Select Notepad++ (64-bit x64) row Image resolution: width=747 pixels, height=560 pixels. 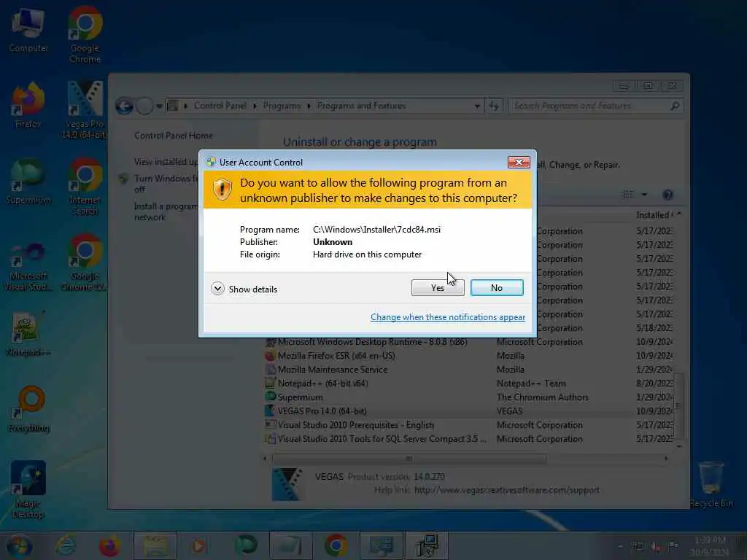468,384
